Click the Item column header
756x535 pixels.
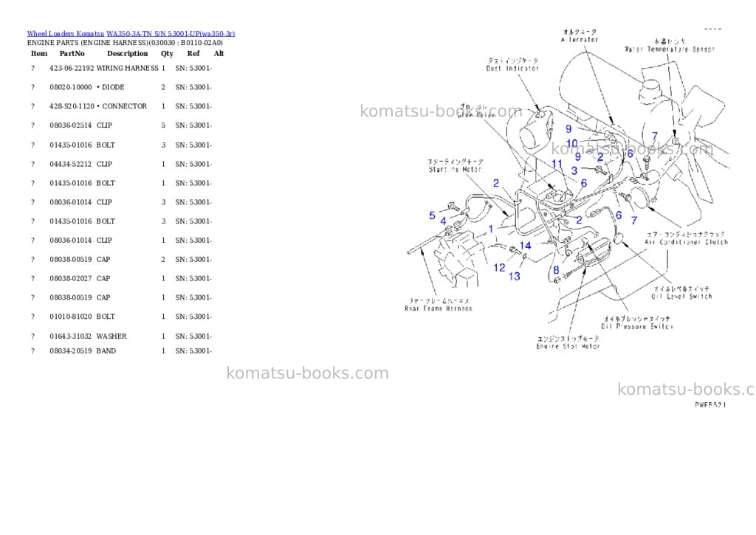click(39, 53)
